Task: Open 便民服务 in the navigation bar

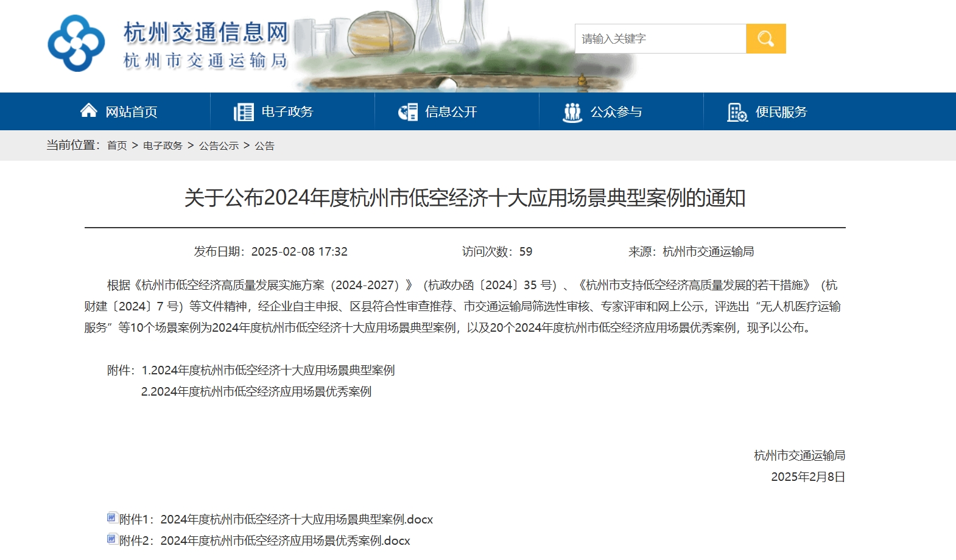Action: pos(781,112)
